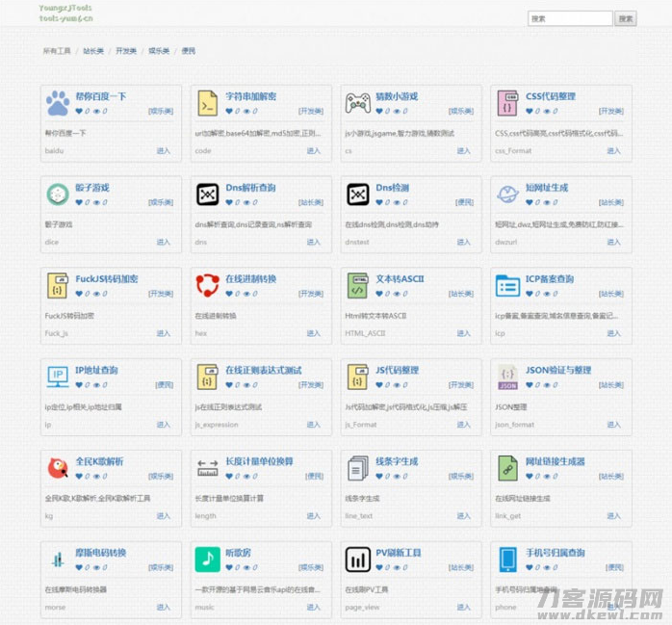Click the 搜索 search button
This screenshot has width=672, height=625.
click(626, 18)
